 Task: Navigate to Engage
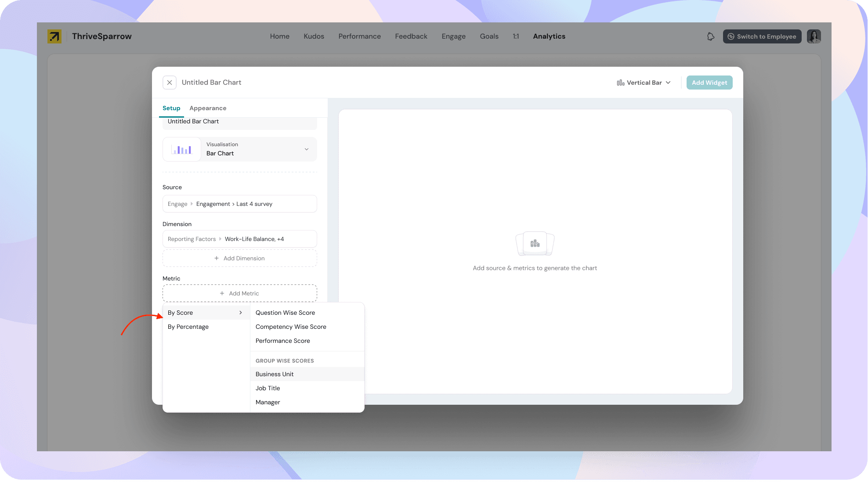[454, 36]
